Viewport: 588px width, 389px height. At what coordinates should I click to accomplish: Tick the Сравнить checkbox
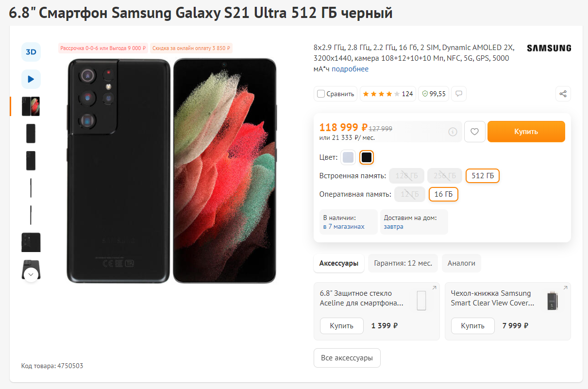(x=321, y=94)
